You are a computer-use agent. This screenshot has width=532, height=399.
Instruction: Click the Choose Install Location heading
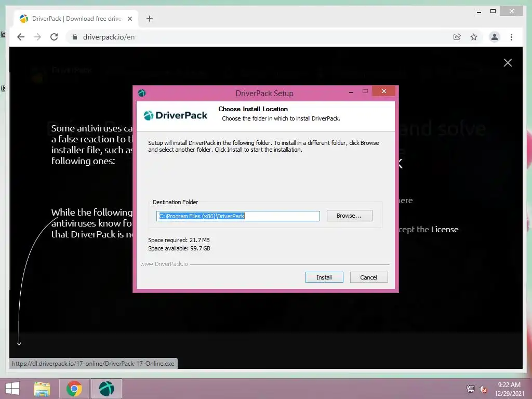coord(253,109)
